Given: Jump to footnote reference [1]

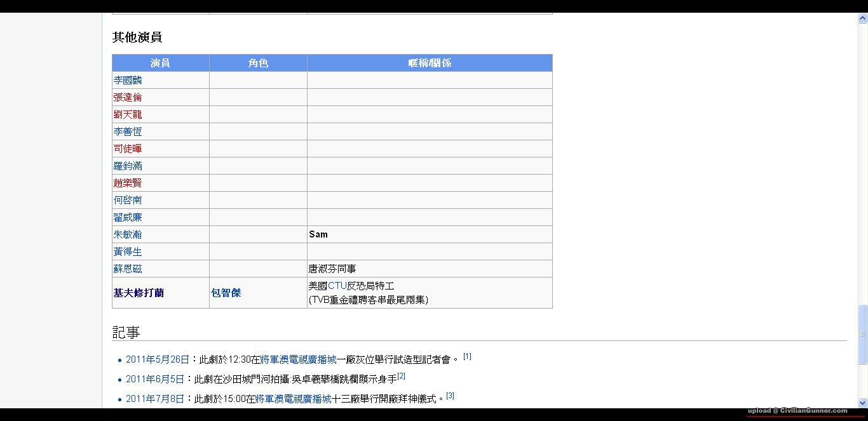Looking at the screenshot, I should 467,357.
